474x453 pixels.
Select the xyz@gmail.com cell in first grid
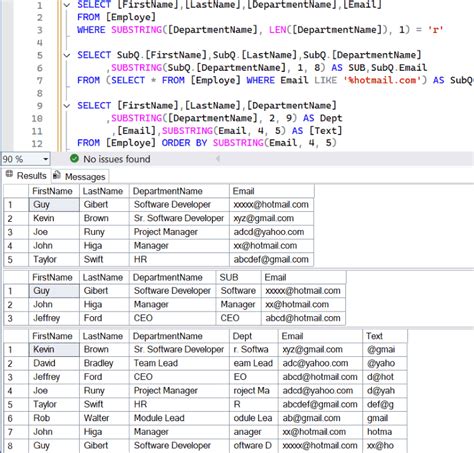tap(272, 218)
